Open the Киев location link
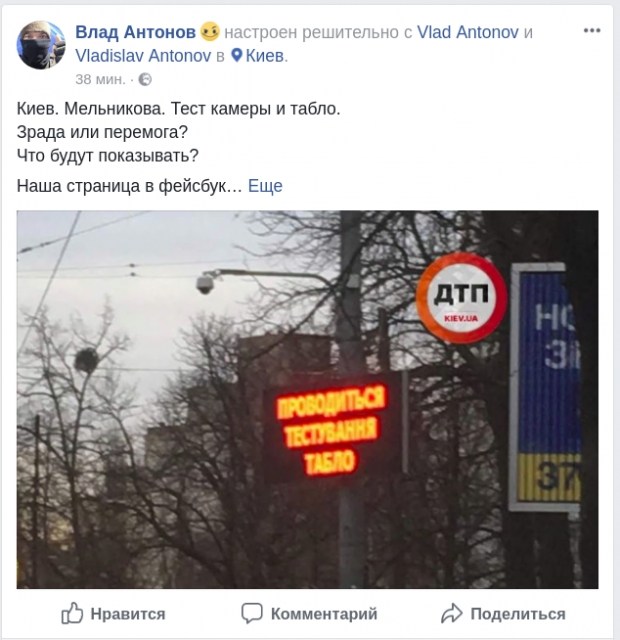Screen dimensions: 620x640 click(x=266, y=56)
